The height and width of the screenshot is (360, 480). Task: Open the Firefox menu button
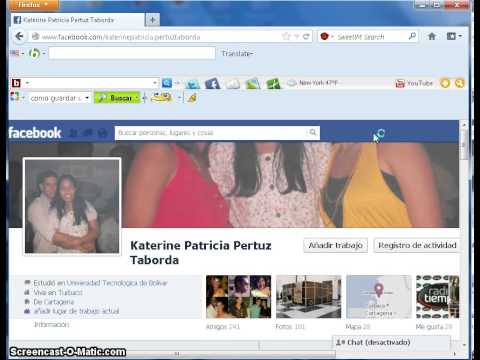coord(33,5)
